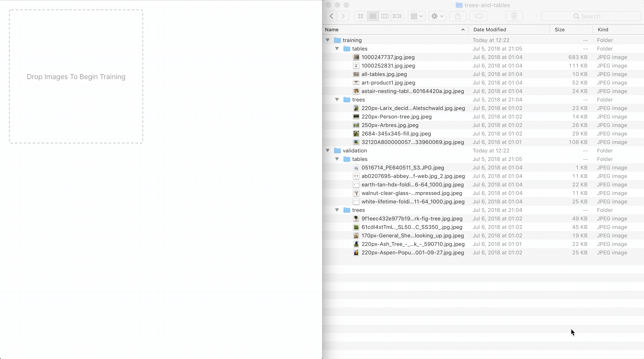Switch Finder to column view
Screen dimensions: 644x359
[385, 16]
